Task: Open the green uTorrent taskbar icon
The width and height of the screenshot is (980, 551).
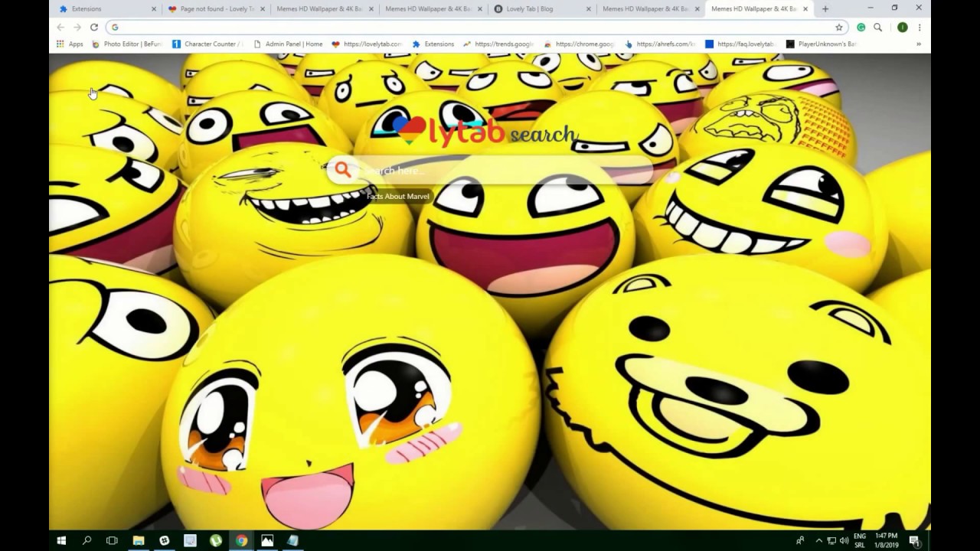Action: tap(216, 540)
